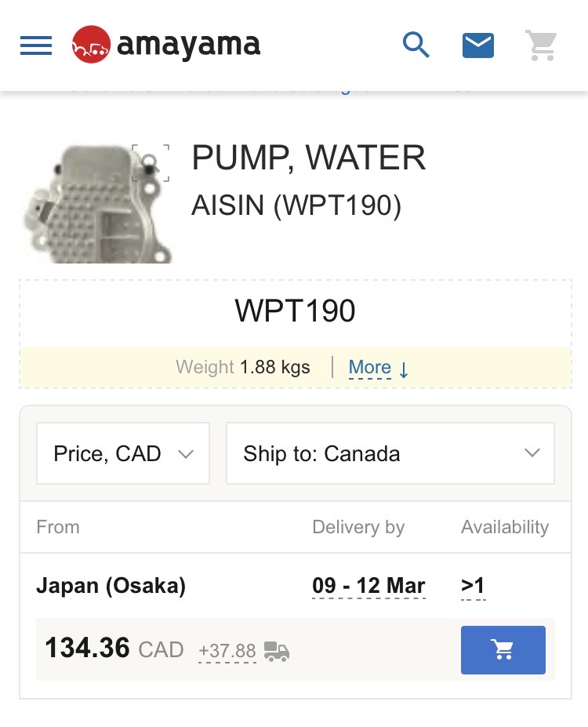The image size is (588, 727).
Task: Click the +37.88 shipping cost
Action: [227, 651]
